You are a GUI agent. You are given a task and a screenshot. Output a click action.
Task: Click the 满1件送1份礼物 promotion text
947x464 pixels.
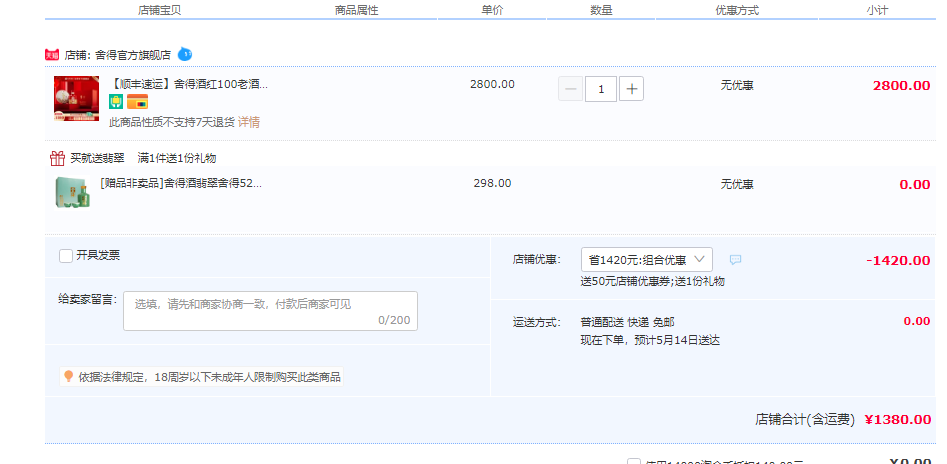[177, 158]
